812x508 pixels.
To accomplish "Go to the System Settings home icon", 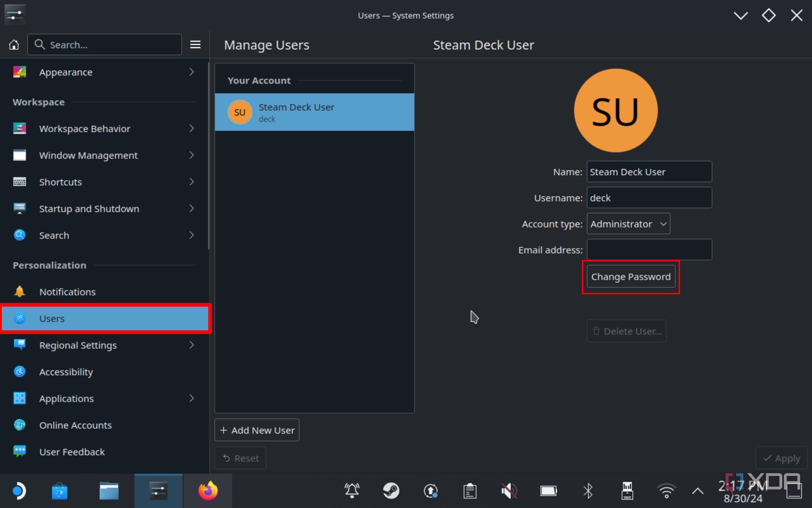I will pos(14,45).
